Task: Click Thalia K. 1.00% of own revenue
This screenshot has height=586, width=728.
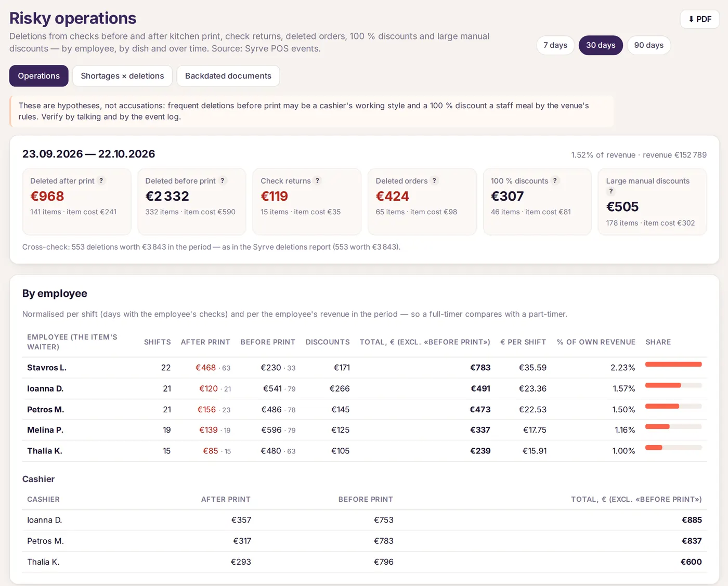Action: pos(623,451)
